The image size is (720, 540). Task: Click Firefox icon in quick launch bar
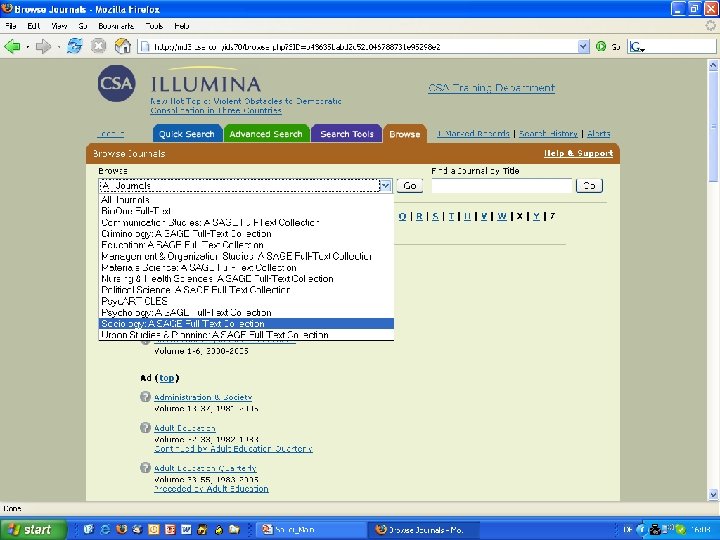[x=121, y=529]
